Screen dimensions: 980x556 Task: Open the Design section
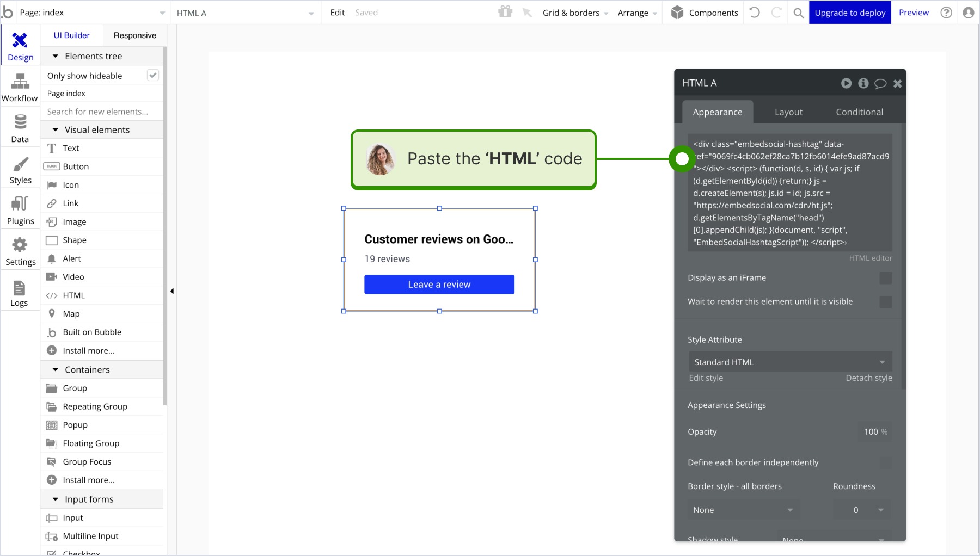[x=20, y=46]
